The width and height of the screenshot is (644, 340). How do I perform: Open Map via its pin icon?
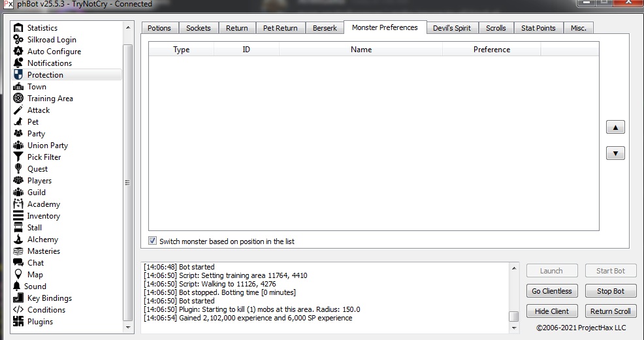[x=18, y=275]
